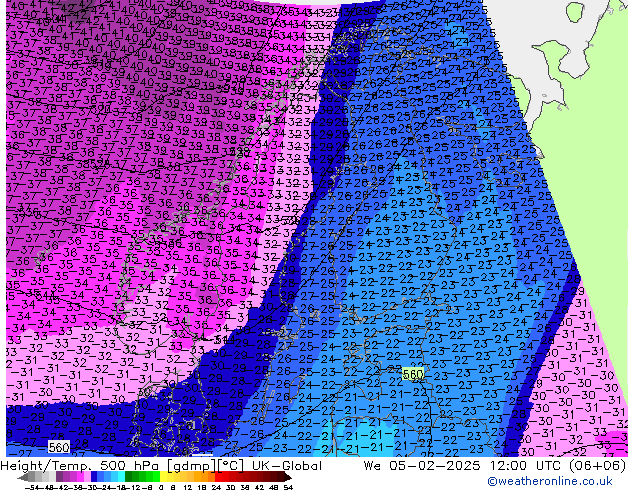
Task: Click the UK-Global model name
Action: 287,466
